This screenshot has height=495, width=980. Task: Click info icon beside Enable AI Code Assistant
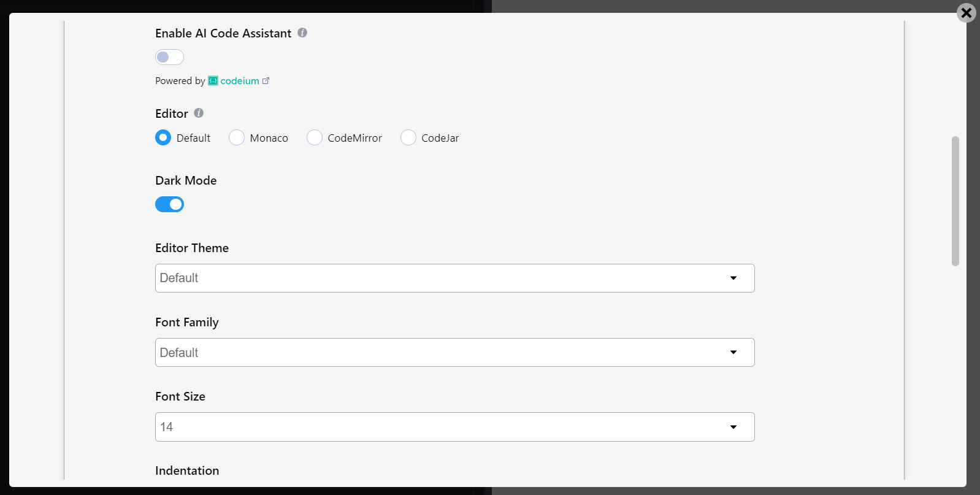[x=302, y=33]
